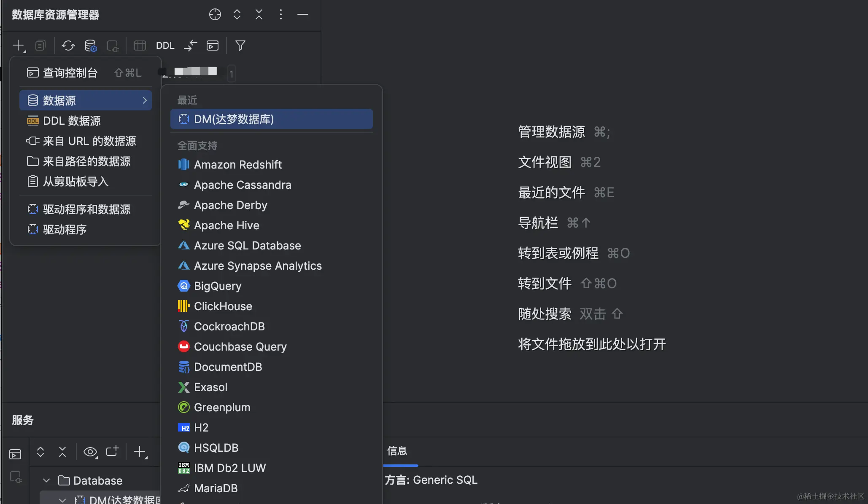868x504 pixels.
Task: Click the 方言: Generic SQL text
Action: [x=431, y=480]
